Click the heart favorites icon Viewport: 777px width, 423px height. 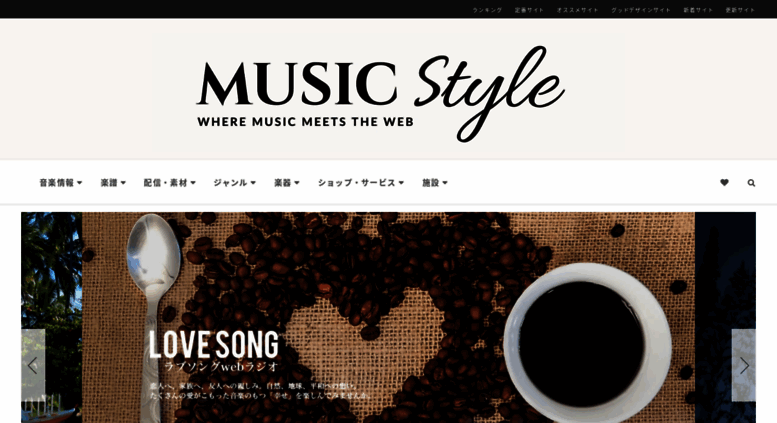(724, 183)
